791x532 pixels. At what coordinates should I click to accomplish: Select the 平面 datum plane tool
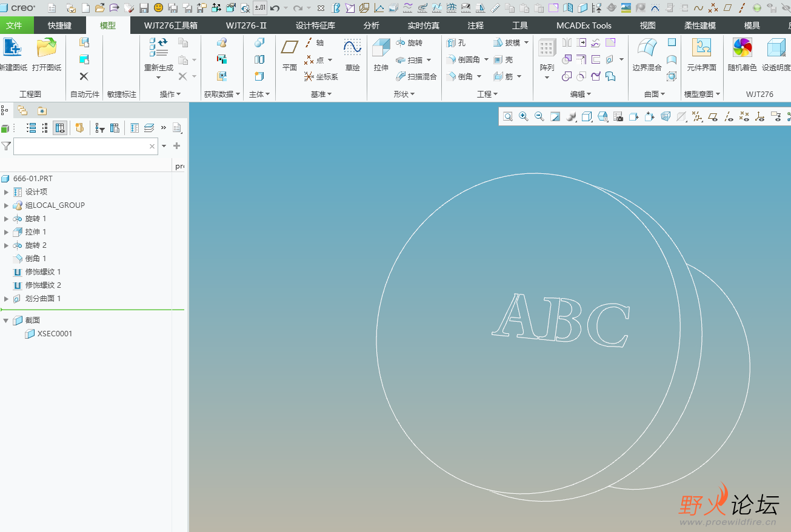(290, 55)
